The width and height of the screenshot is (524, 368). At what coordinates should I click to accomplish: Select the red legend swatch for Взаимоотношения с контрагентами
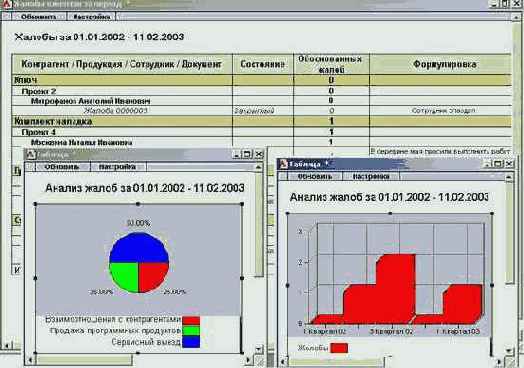pyautogui.click(x=191, y=321)
